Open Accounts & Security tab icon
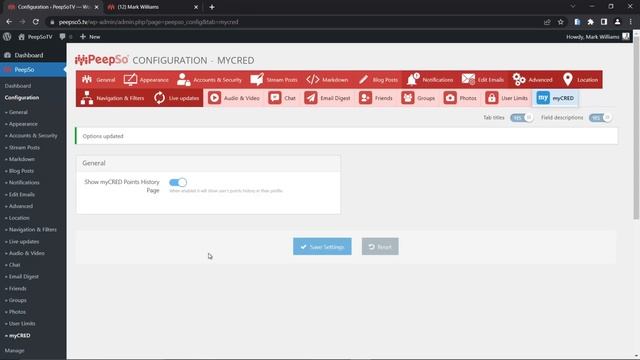The height and width of the screenshot is (360, 640). pyautogui.click(x=183, y=80)
